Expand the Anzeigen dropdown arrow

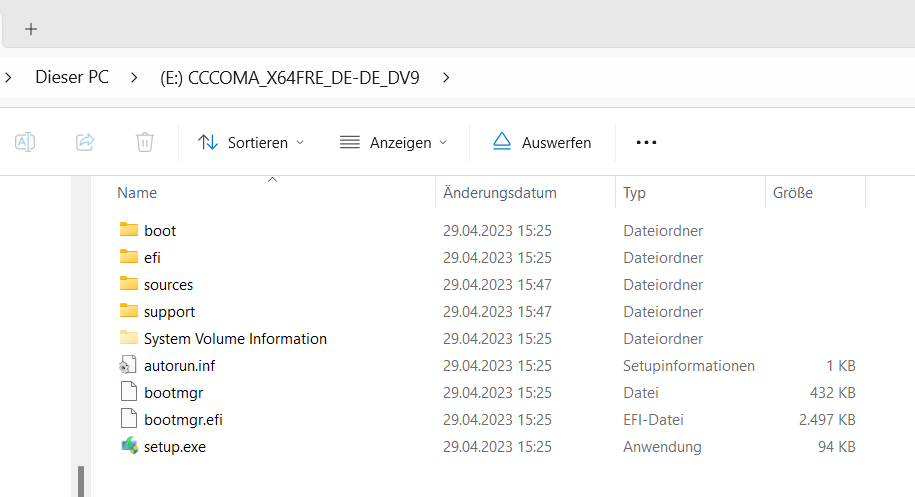[x=443, y=142]
